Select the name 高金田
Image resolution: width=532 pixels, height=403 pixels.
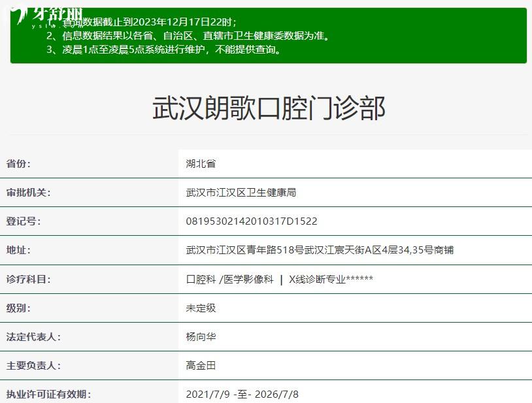pos(201,366)
